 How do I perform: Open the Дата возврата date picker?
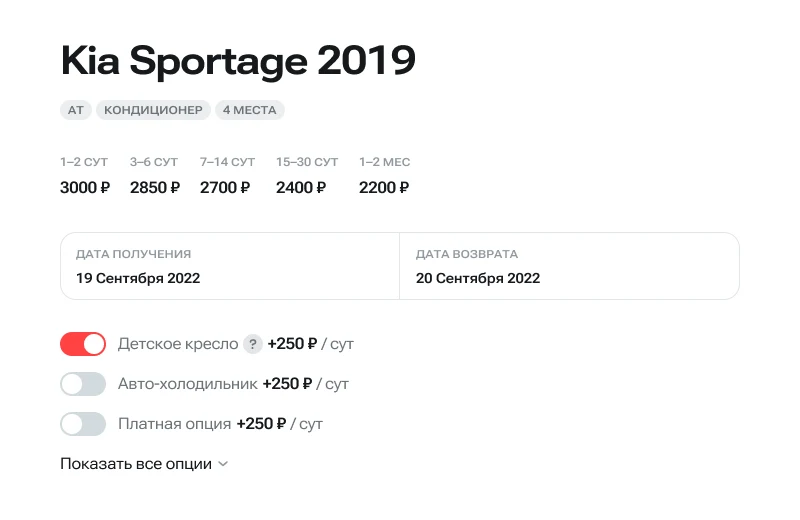569,266
